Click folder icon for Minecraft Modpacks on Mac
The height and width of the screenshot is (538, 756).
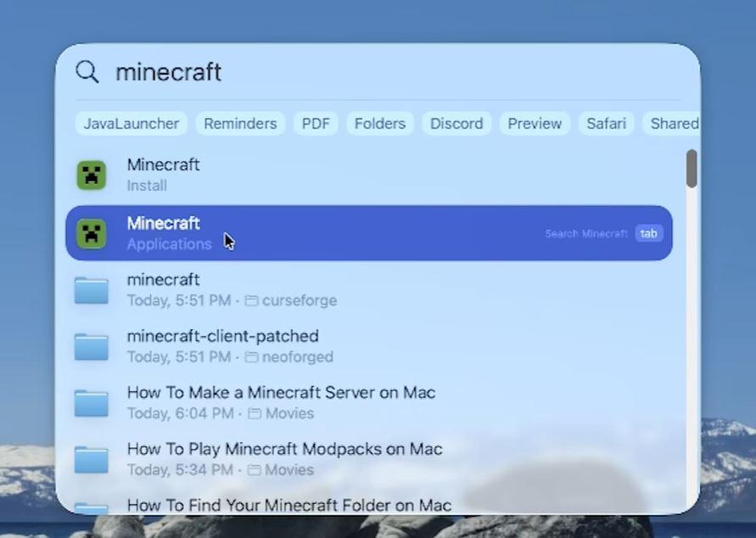pyautogui.click(x=92, y=460)
